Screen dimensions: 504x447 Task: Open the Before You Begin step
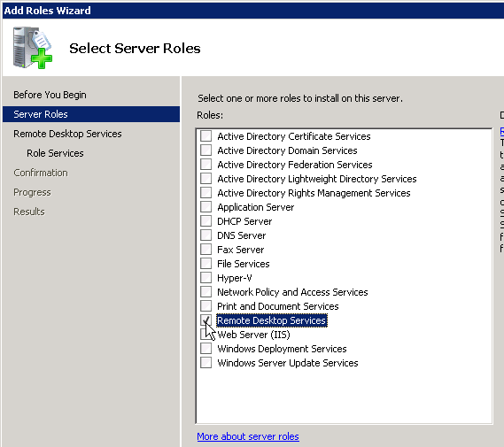pos(50,95)
